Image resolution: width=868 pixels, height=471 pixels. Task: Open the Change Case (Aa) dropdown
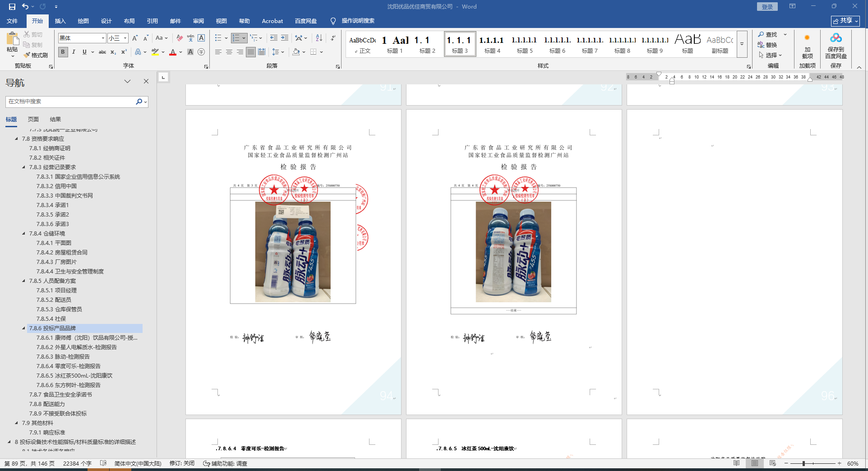pos(161,38)
